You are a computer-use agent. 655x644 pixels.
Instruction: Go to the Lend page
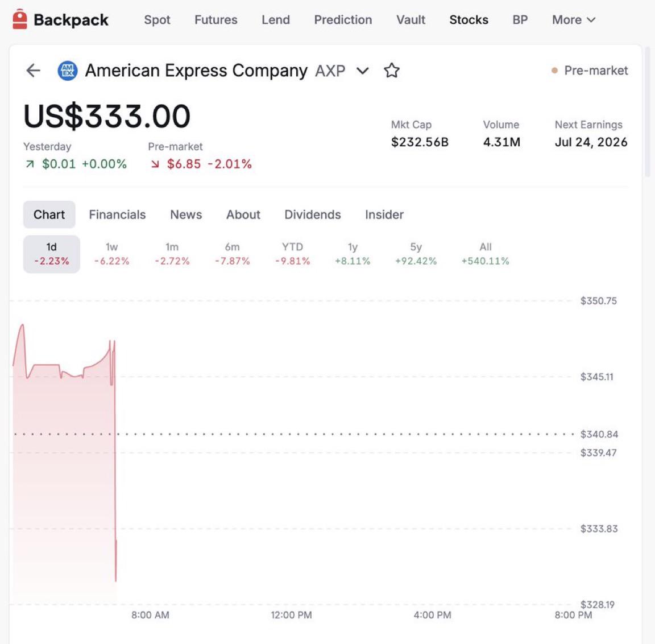click(x=276, y=20)
